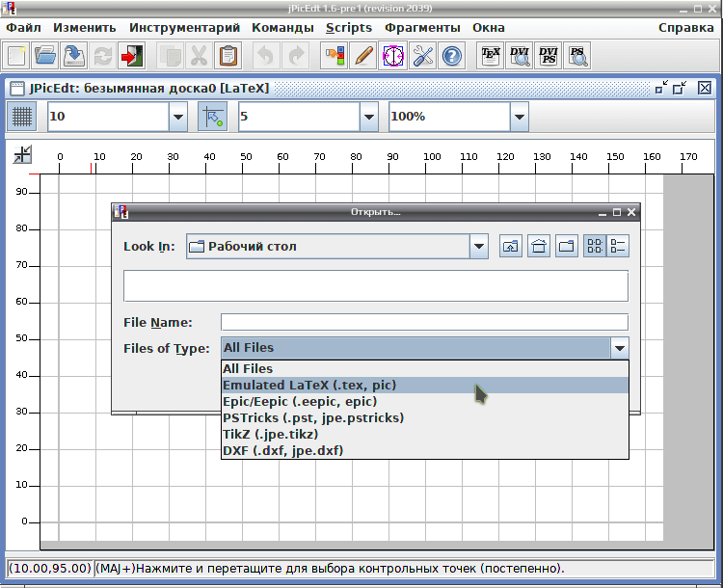Click the grid step value field 10
723x588 pixels.
[108, 117]
